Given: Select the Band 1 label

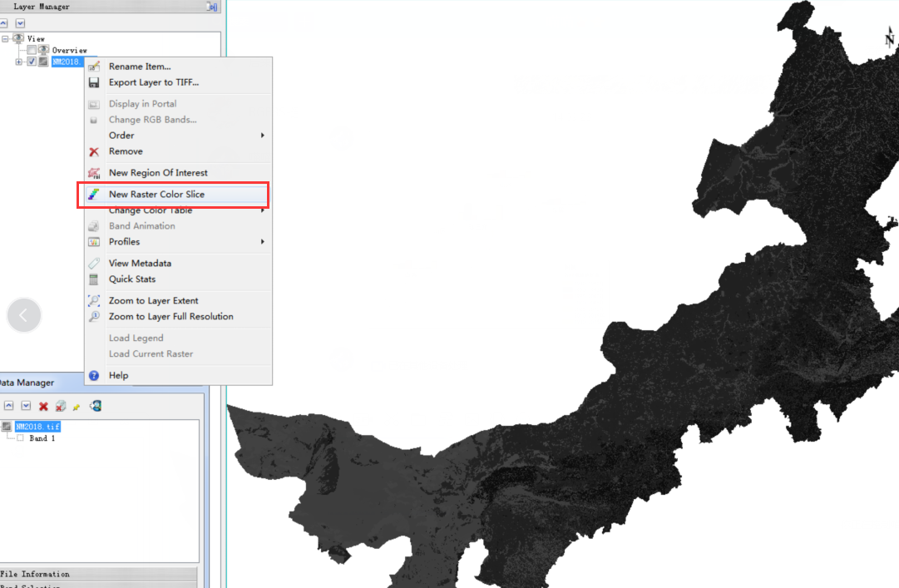Looking at the screenshot, I should (x=42, y=438).
